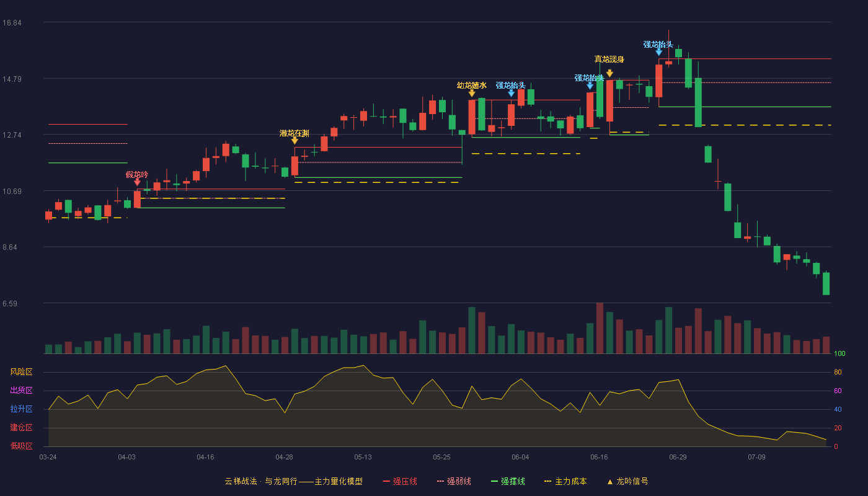Click the yellow 潜龙在渊 signal arrow

coord(294,141)
